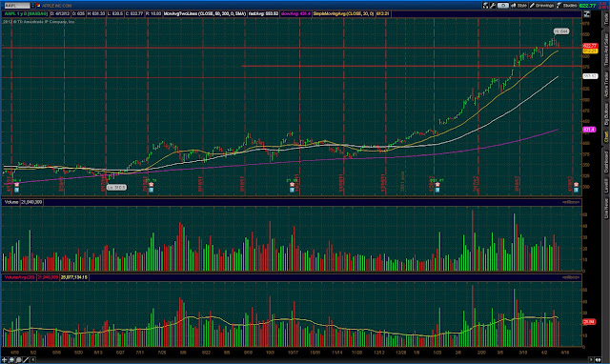Click the yellow 612.21 moving average axis label
Screen dimensions: 610x364
[x=590, y=51]
